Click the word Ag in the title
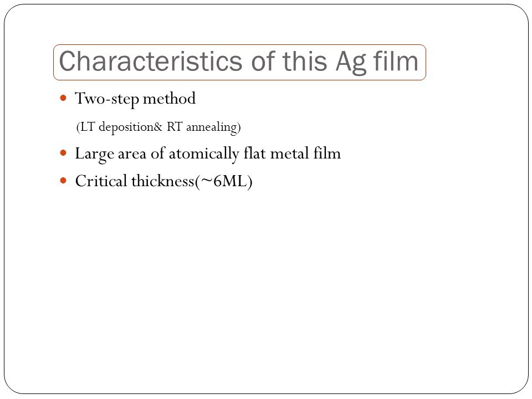This screenshot has width=532, height=399. (351, 63)
